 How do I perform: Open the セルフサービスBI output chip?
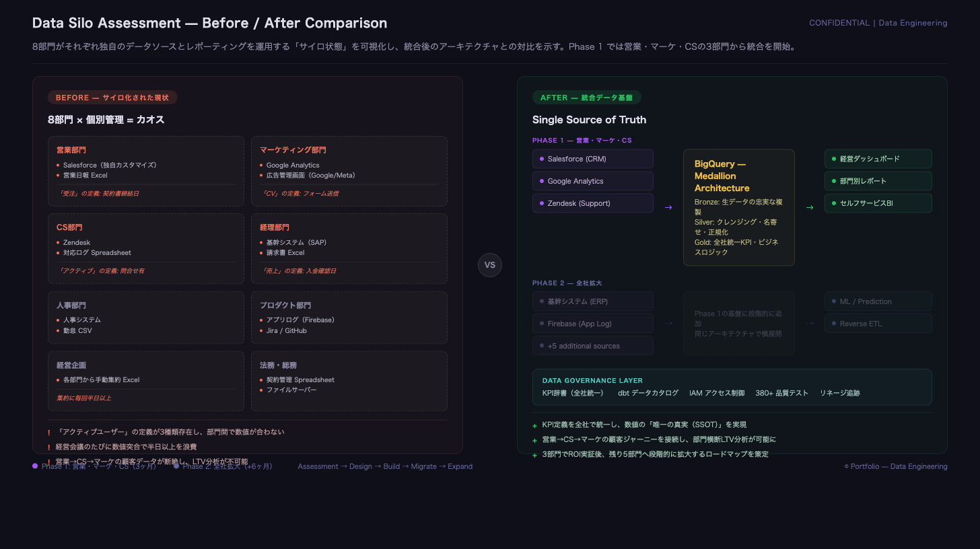click(878, 203)
